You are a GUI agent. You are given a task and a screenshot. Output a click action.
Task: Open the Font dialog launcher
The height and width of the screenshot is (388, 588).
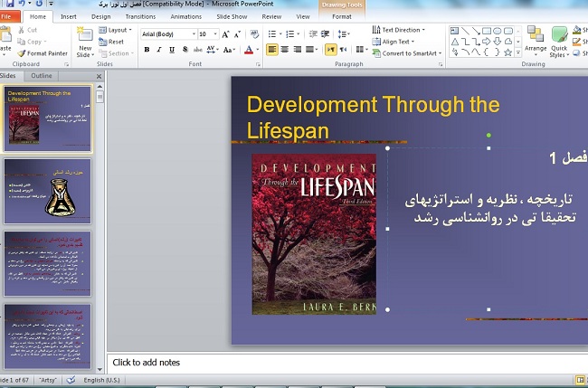coord(258,64)
